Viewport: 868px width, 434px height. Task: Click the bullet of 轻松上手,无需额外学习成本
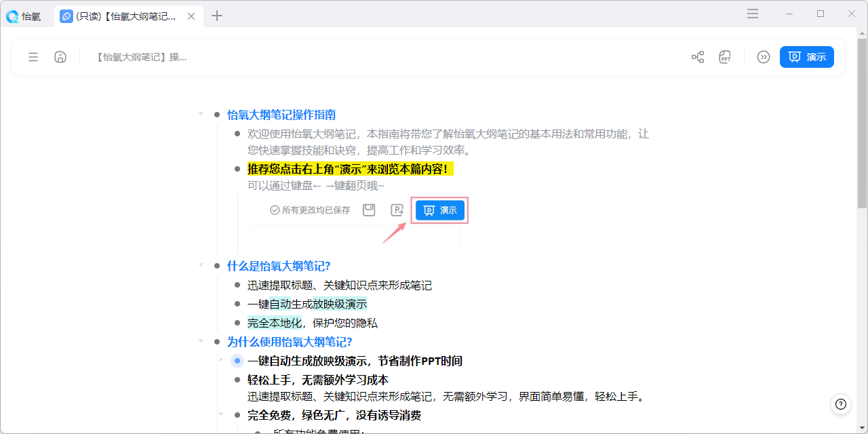pyautogui.click(x=237, y=380)
